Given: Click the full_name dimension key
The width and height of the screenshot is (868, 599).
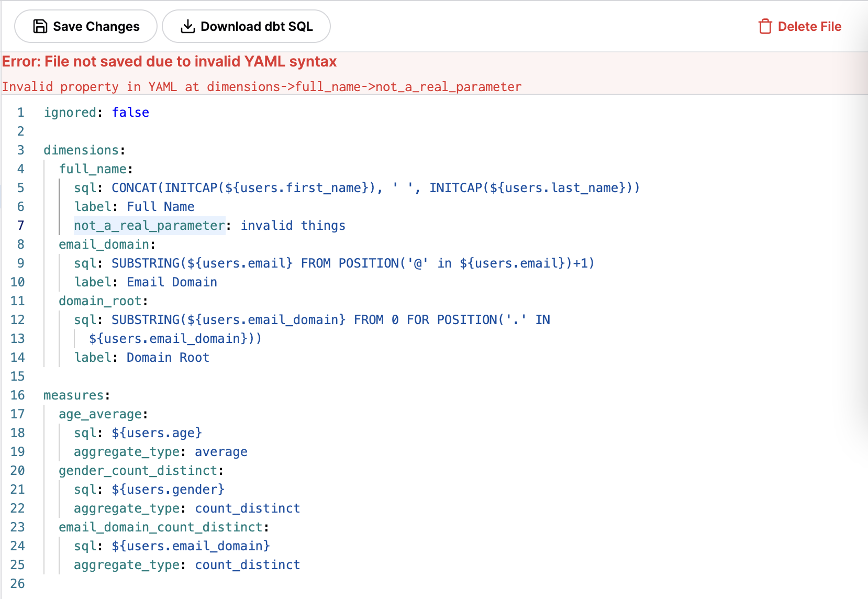Looking at the screenshot, I should point(93,169).
